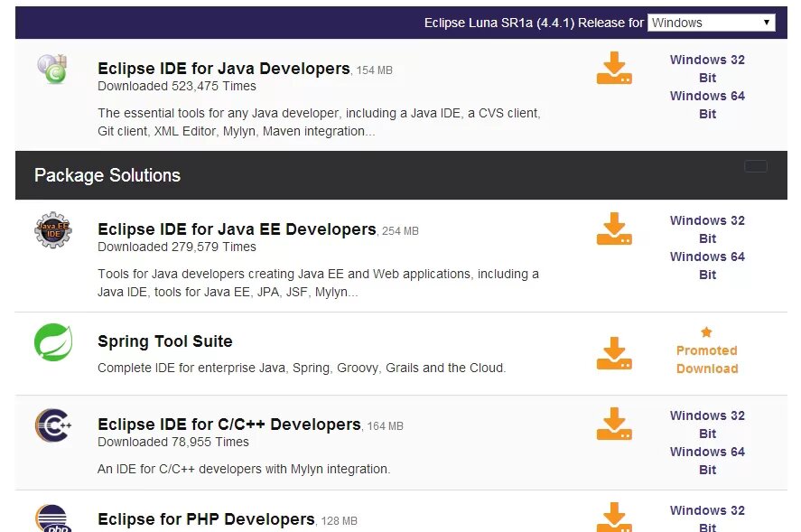
Task: Click the 'Downloaded 78,955 Times' text
Action: point(173,442)
